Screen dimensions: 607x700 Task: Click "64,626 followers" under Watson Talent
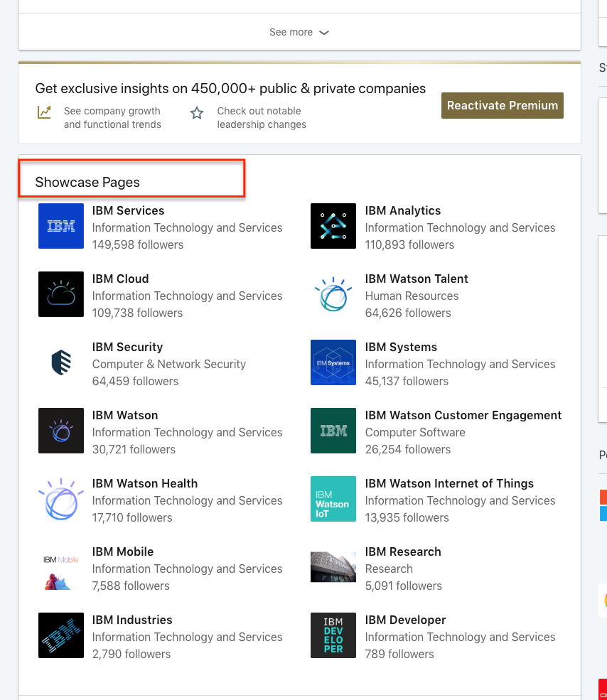(x=408, y=313)
